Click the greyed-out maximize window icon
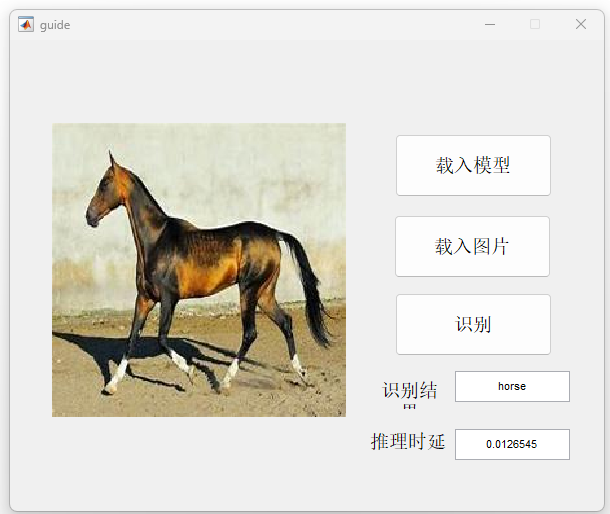Viewport: 610px width, 514px height. coord(535,25)
